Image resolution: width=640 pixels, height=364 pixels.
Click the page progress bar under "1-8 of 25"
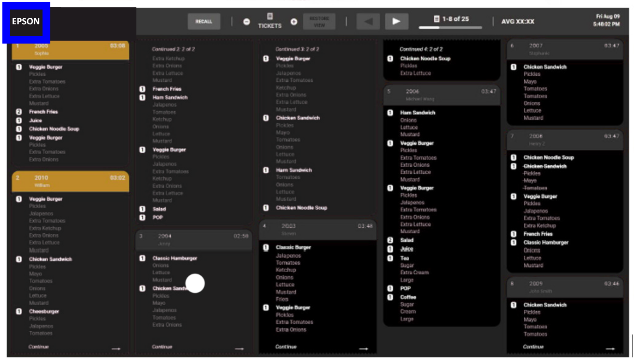pos(450,28)
